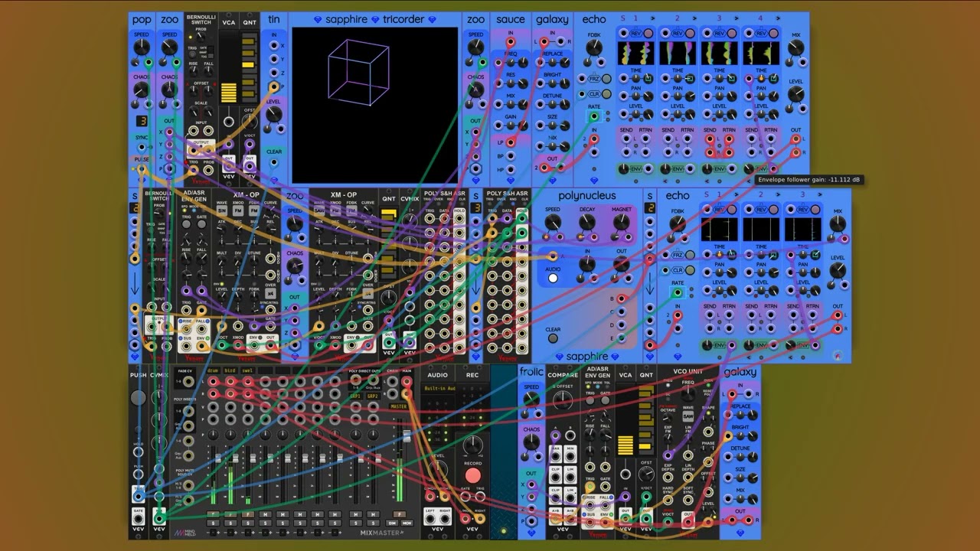This screenshot has width=980, height=551.
Task: Click the pop pulse count display '3'
Action: 142,121
